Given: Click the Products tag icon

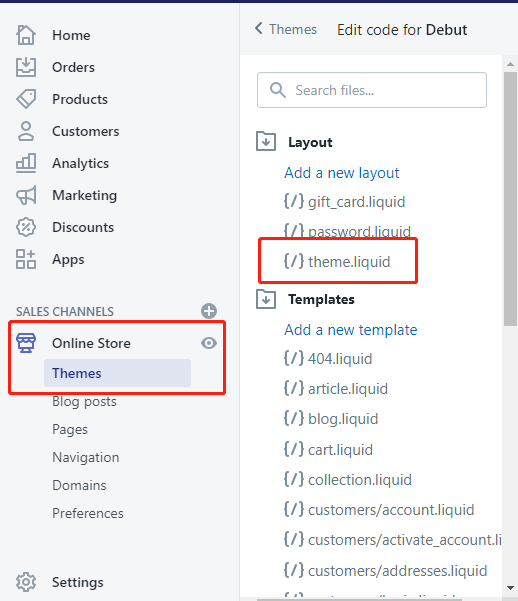Looking at the screenshot, I should [x=26, y=99].
